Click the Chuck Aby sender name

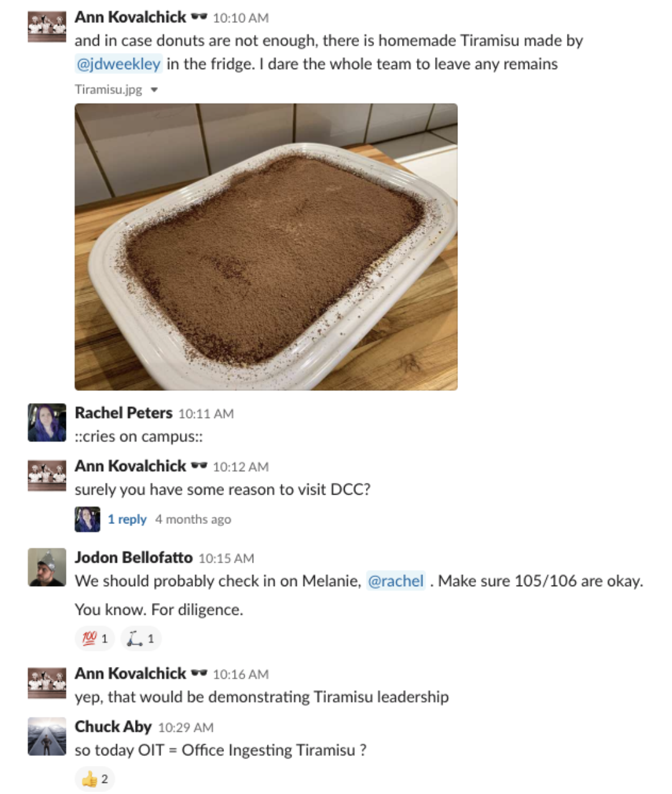pos(113,727)
